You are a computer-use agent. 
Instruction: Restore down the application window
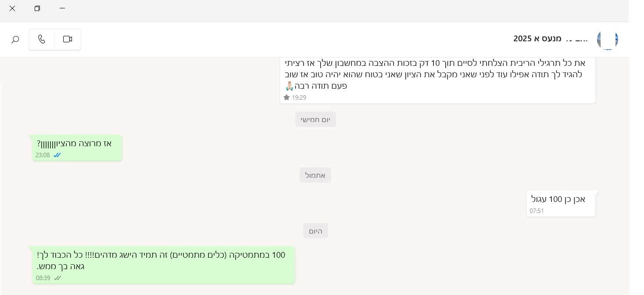click(x=37, y=8)
